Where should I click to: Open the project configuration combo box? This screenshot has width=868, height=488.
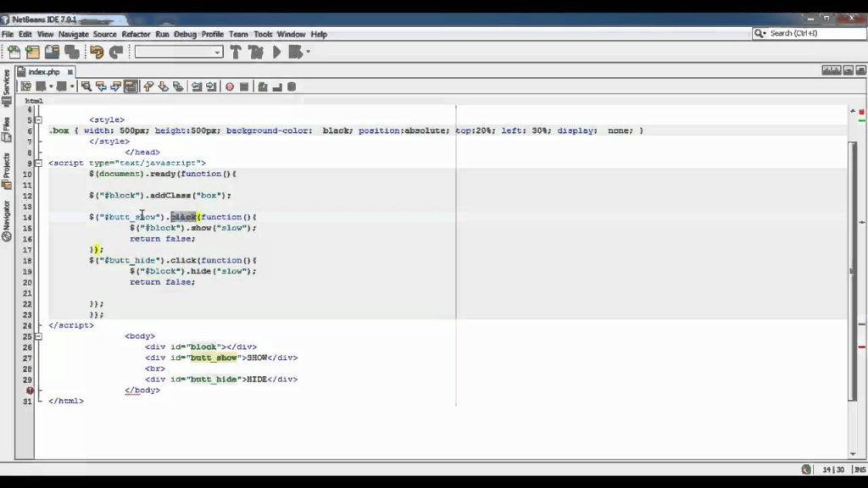[x=179, y=52]
